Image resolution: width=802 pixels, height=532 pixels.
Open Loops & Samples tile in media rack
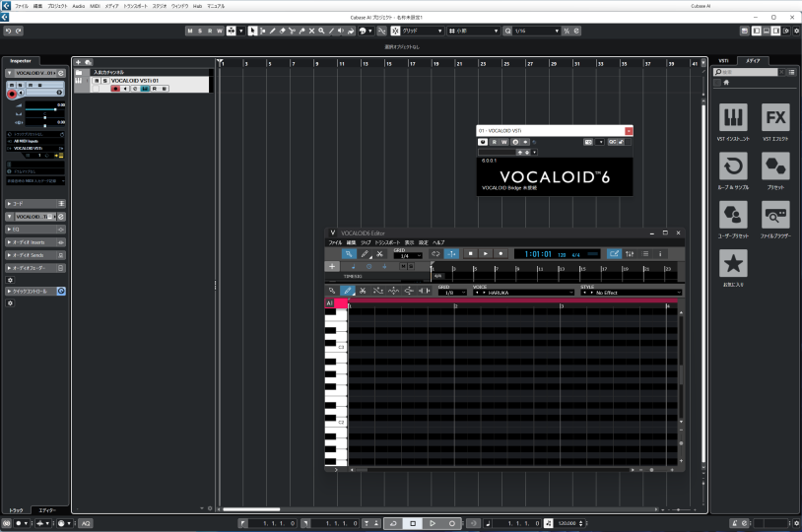click(733, 166)
